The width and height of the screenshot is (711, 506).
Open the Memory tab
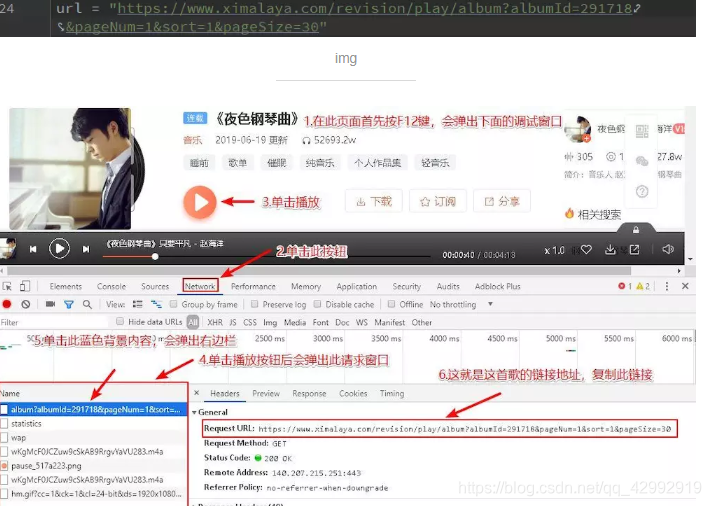pyautogui.click(x=306, y=287)
